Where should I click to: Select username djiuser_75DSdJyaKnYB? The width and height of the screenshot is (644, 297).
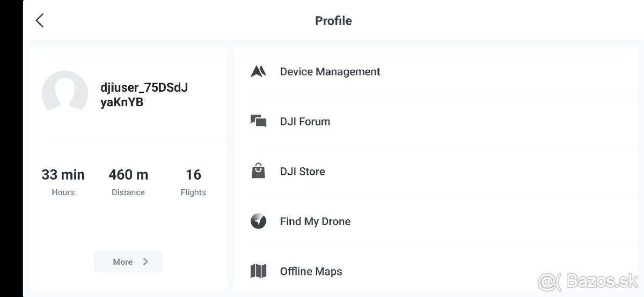click(x=144, y=95)
